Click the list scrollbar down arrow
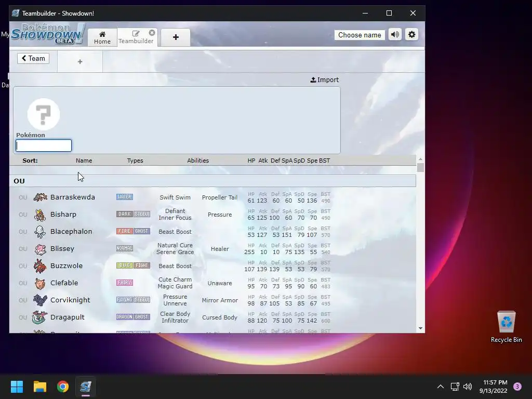The height and width of the screenshot is (399, 532). pyautogui.click(x=420, y=328)
